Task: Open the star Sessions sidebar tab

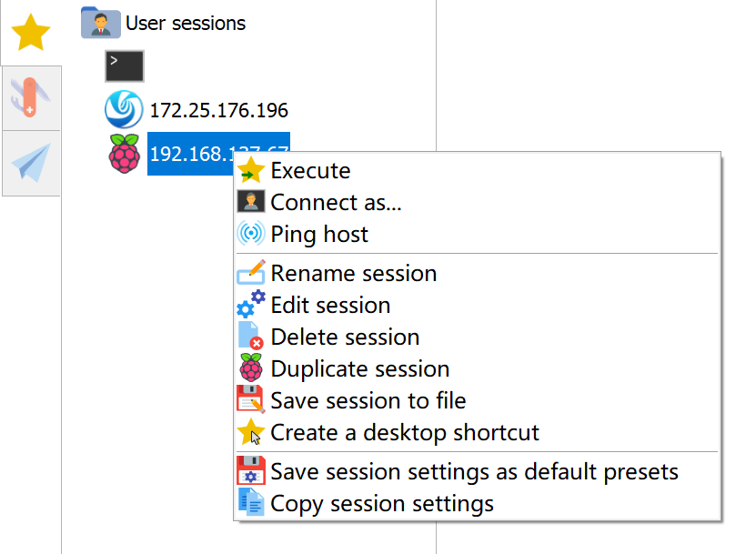Action: pyautogui.click(x=31, y=33)
